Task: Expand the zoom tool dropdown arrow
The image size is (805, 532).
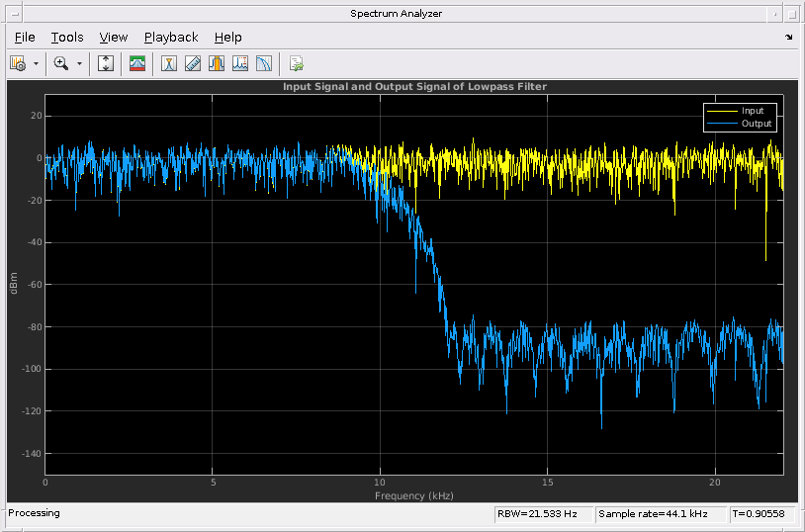Action: [x=79, y=63]
